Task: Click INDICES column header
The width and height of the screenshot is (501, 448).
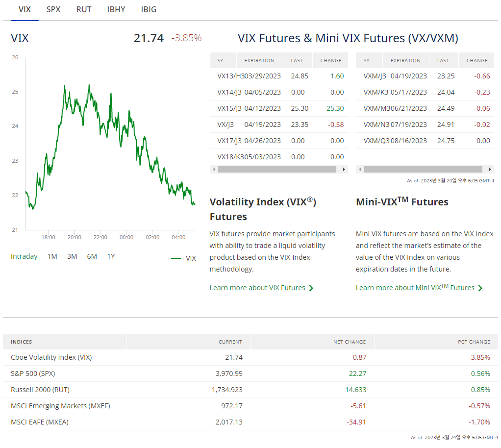Action: click(65, 342)
